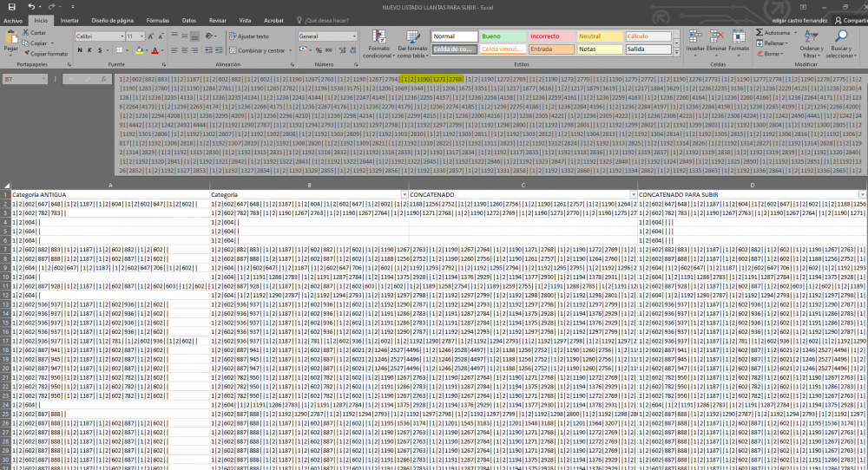Increase decimal places
This screenshot has height=470, width=868.
(x=342, y=50)
